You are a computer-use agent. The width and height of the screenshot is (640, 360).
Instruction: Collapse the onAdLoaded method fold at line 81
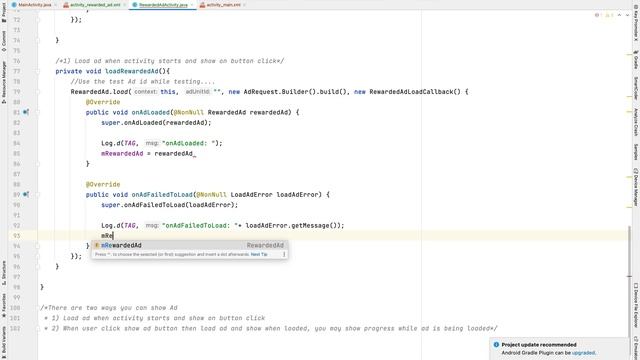coord(38,112)
